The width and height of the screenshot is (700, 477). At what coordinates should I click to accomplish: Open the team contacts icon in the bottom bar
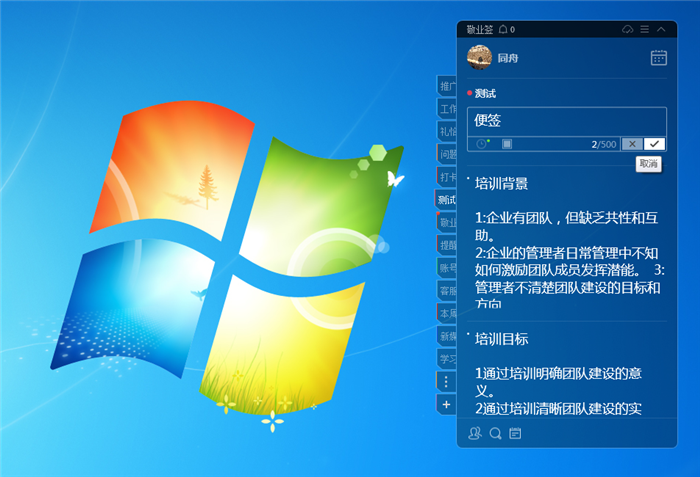pos(475,433)
